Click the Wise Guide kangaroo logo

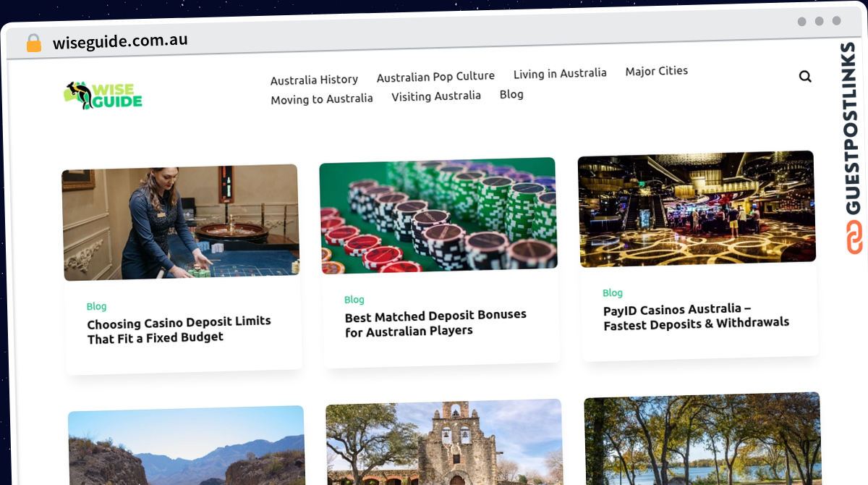coord(103,96)
